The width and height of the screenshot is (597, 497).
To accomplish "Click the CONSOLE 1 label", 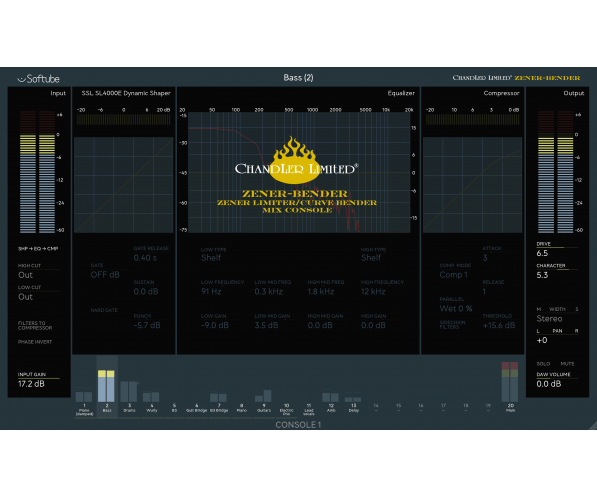I will point(298,425).
